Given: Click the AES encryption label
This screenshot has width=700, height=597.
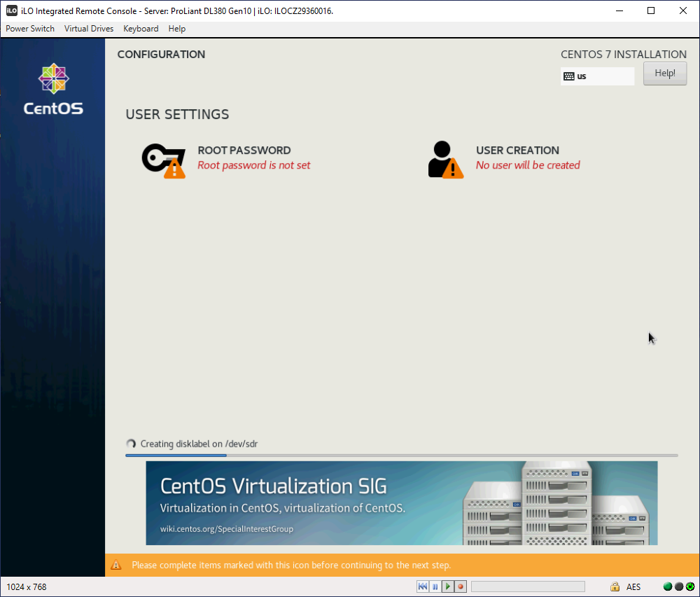Looking at the screenshot, I should point(633,587).
